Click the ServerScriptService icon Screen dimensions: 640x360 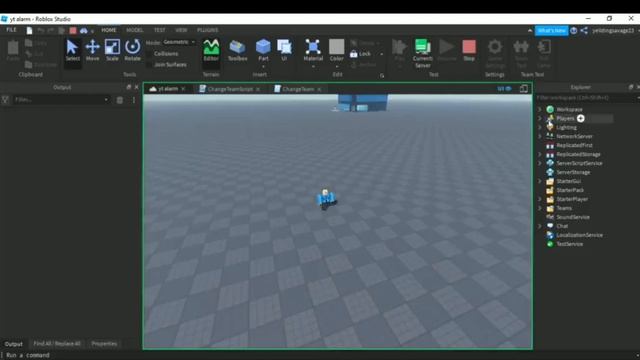[x=550, y=163]
